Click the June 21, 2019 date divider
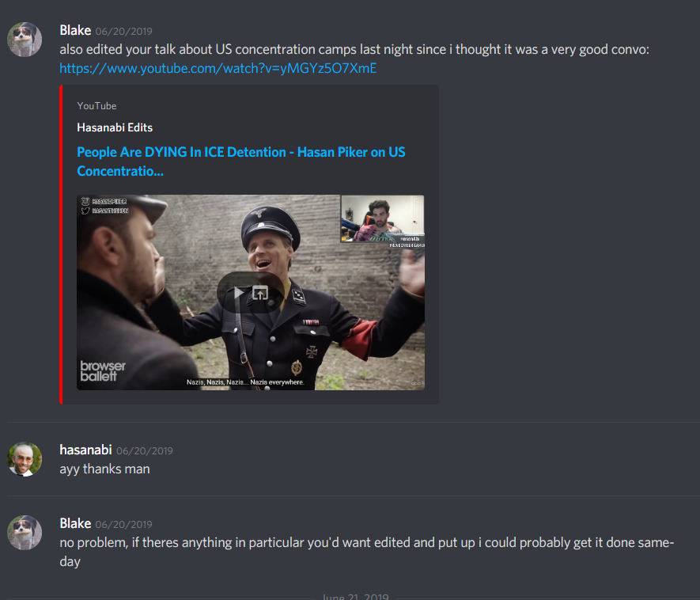 [355, 597]
